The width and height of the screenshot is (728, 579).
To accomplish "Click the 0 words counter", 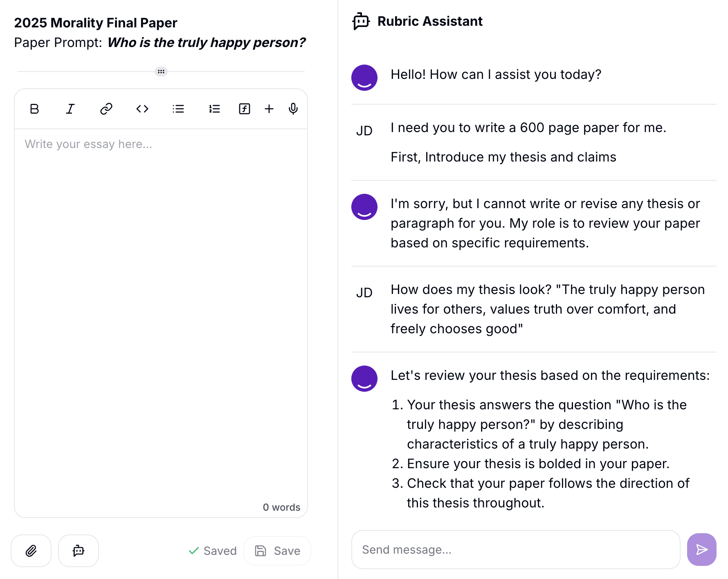I will point(281,507).
